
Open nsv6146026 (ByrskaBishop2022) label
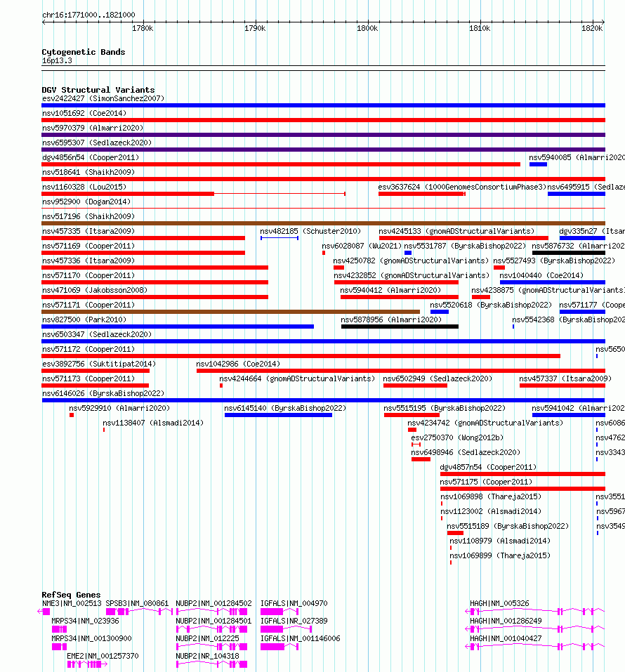click(x=103, y=393)
